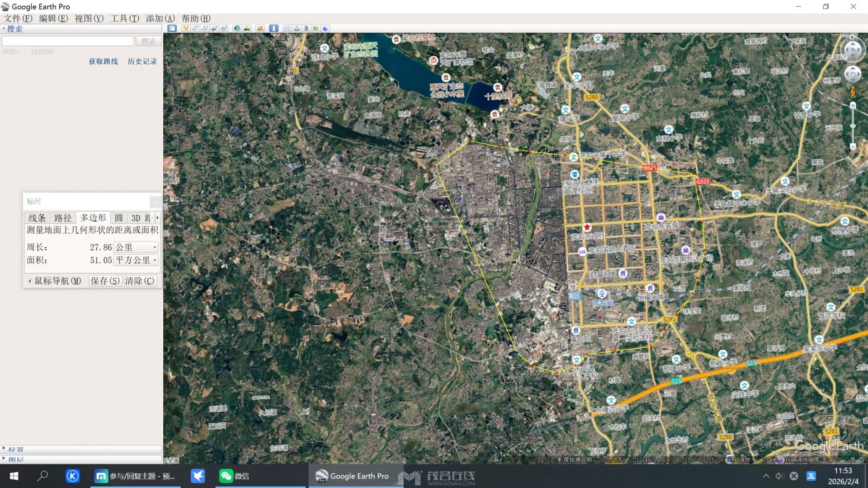Open the 工具(T) menu
Viewport: 868px width, 488px height.
[x=125, y=18]
